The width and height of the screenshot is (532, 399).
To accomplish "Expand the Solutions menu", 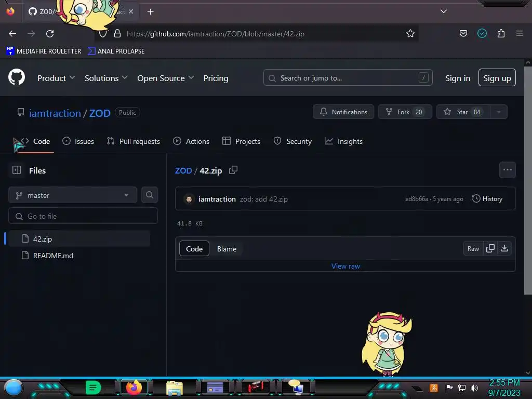I will (106, 78).
